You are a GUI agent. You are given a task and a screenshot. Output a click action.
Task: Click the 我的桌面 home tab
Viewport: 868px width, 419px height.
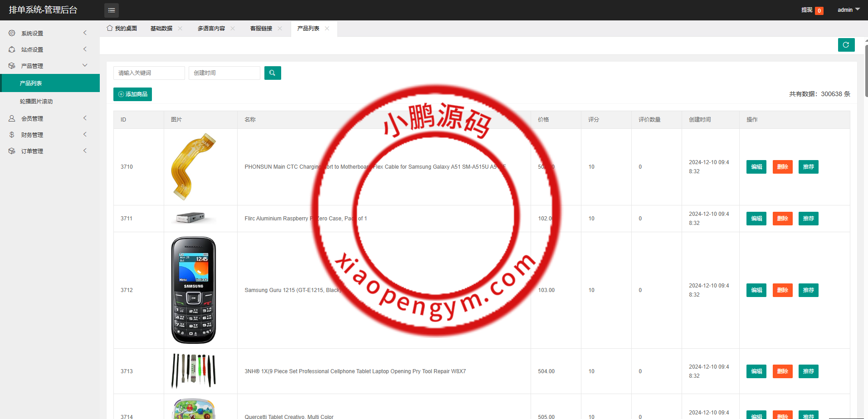coord(122,29)
